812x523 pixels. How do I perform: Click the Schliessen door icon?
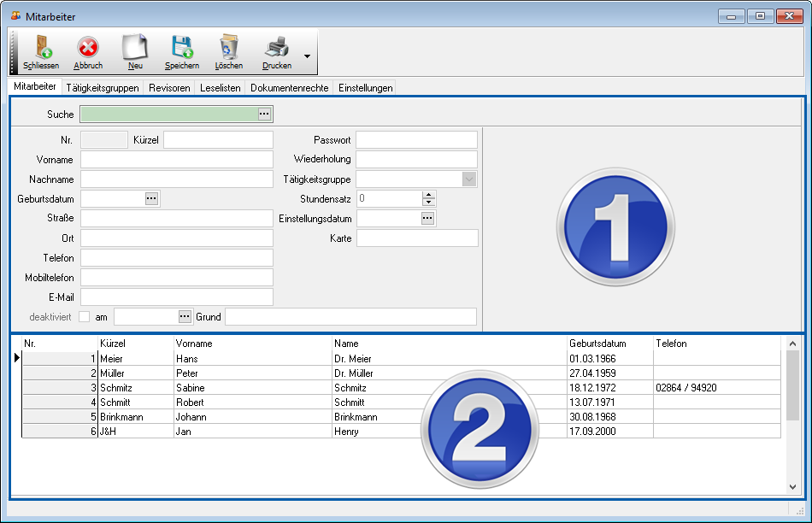(41, 48)
